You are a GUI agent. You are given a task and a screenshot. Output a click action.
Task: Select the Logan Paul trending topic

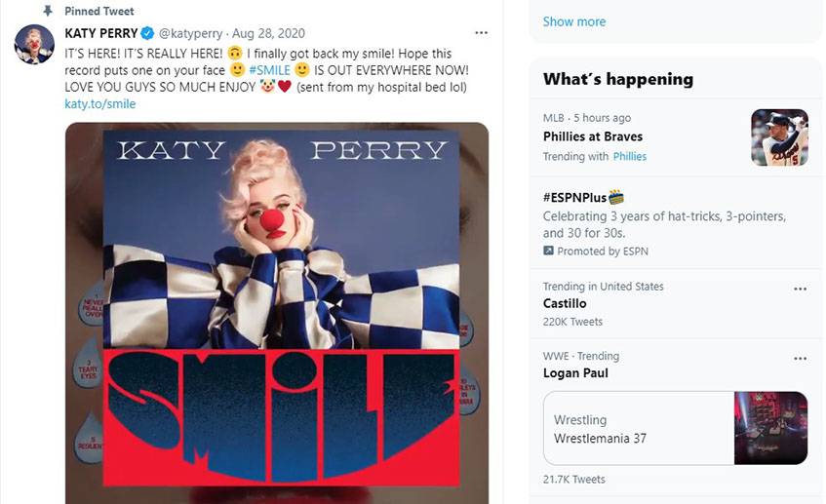coord(575,373)
